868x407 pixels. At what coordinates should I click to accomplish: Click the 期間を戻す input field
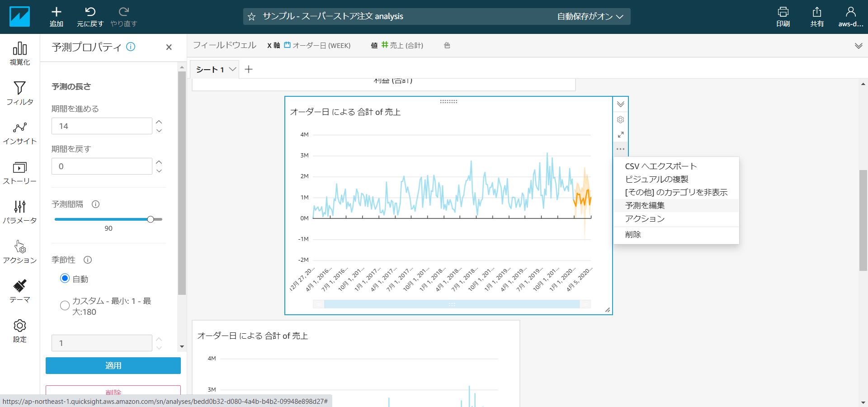[102, 166]
